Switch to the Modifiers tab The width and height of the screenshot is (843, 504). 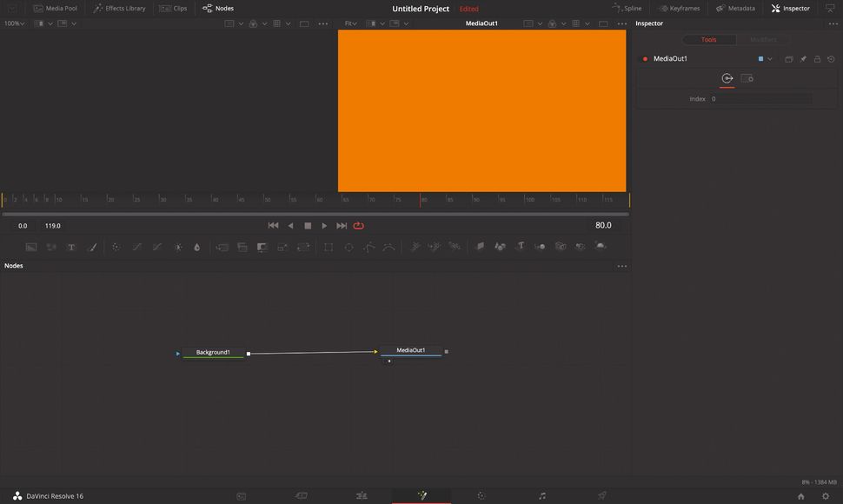[762, 39]
